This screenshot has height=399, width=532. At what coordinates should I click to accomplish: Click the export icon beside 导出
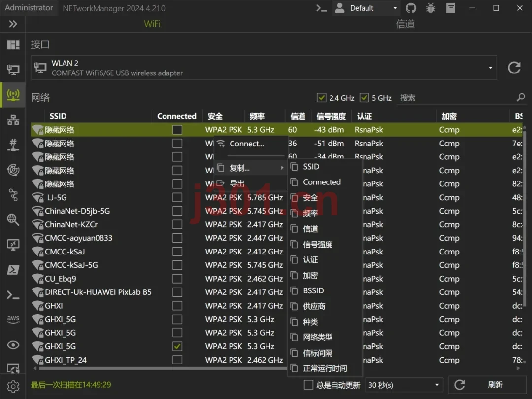coord(221,183)
